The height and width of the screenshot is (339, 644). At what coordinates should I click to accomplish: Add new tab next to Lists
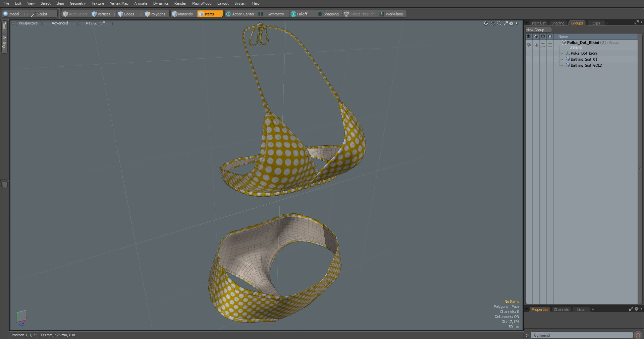tap(593, 310)
